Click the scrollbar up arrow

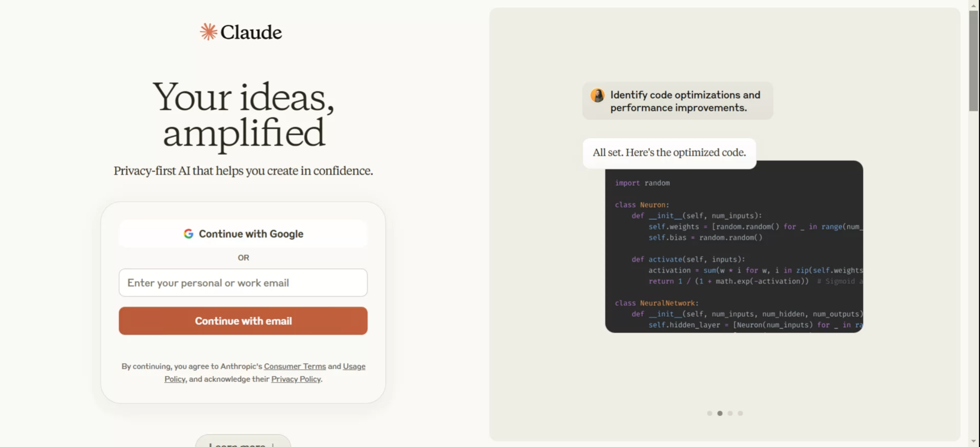[974, 6]
